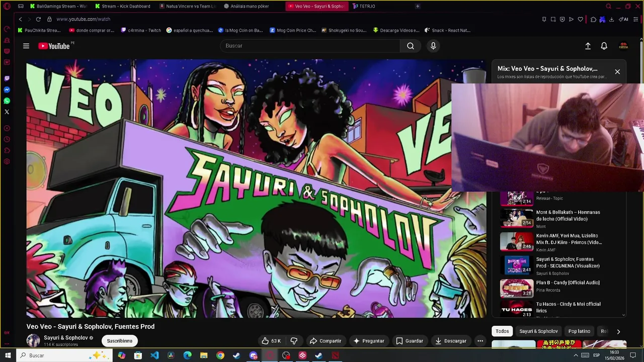Focus the YouTube Buscar search field
The height and width of the screenshot is (362, 644).
[310, 46]
